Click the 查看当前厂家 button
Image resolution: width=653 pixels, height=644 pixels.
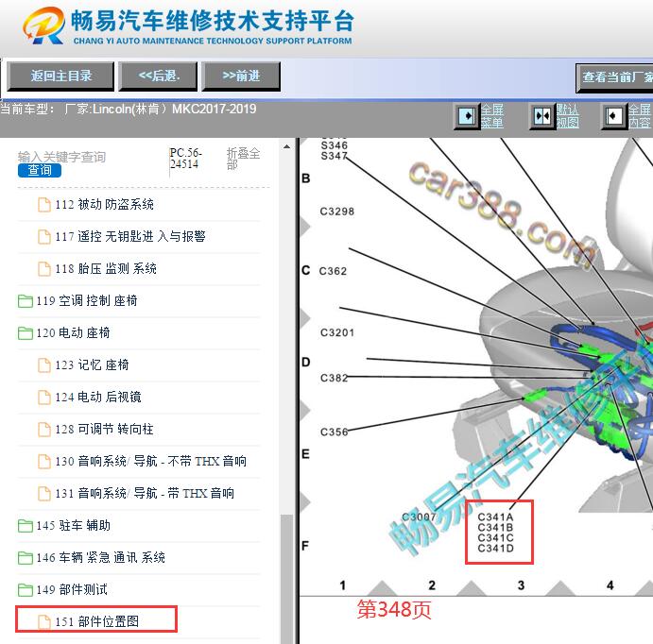[x=614, y=77]
